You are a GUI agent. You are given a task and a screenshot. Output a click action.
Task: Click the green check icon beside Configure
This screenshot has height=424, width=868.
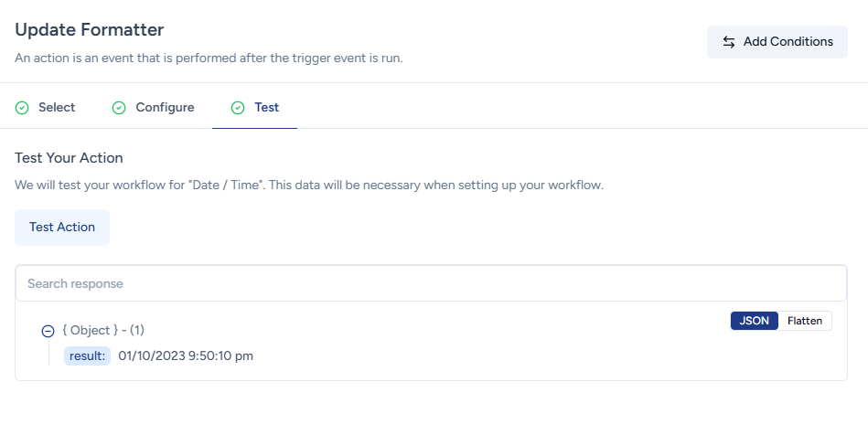(x=119, y=108)
